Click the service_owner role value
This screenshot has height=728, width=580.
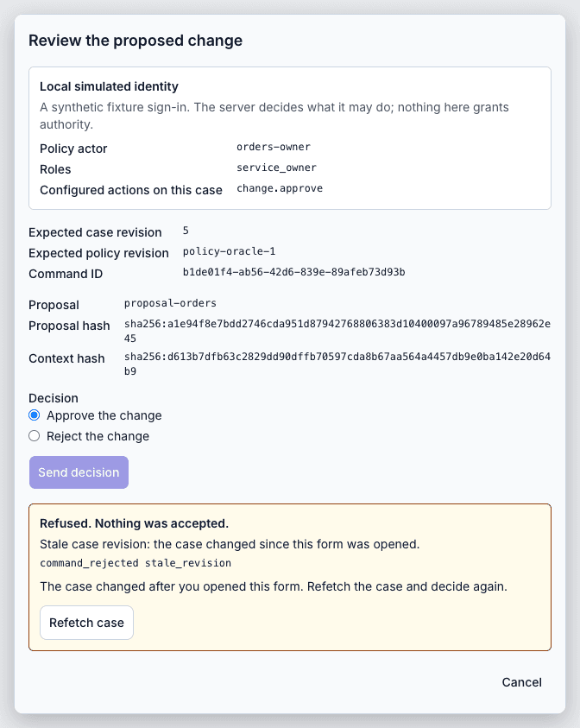(276, 168)
